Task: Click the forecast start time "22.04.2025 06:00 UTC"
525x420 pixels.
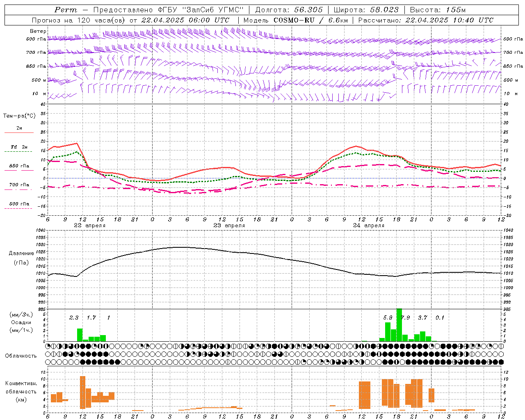Action: [x=185, y=20]
